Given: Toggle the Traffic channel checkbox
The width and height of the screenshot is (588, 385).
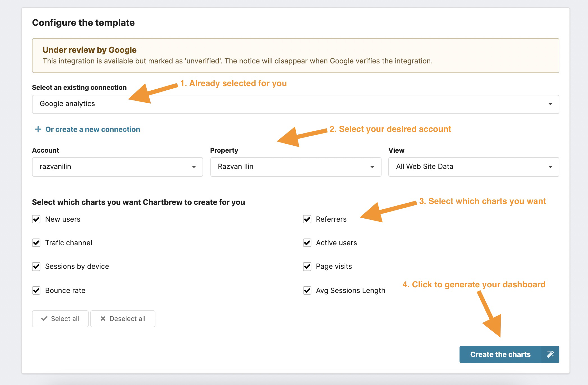Looking at the screenshot, I should [x=37, y=242].
